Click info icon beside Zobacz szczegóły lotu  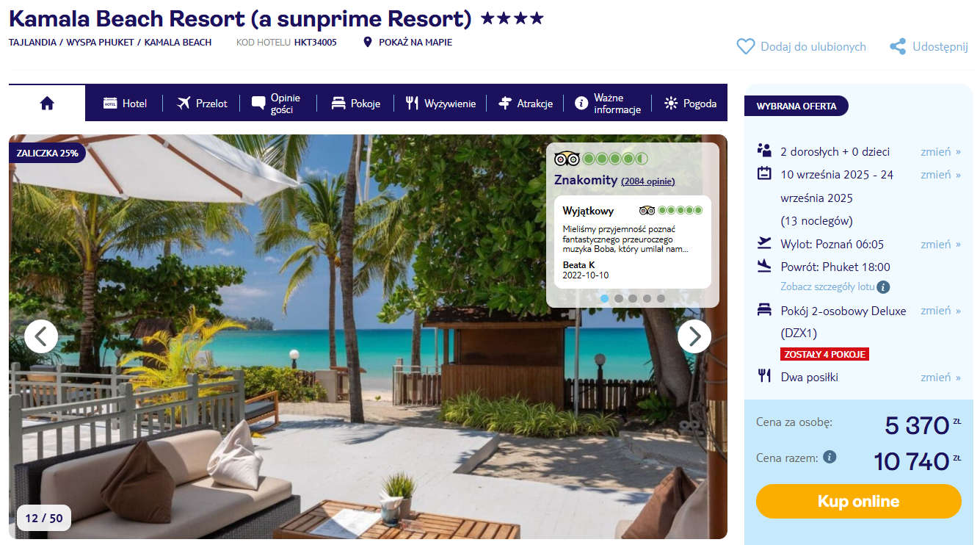tap(883, 286)
